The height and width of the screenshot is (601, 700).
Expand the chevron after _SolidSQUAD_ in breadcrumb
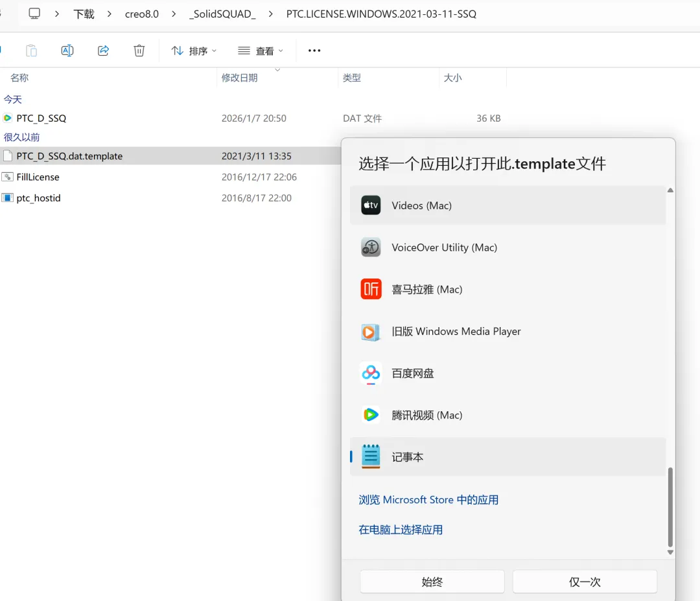click(270, 14)
